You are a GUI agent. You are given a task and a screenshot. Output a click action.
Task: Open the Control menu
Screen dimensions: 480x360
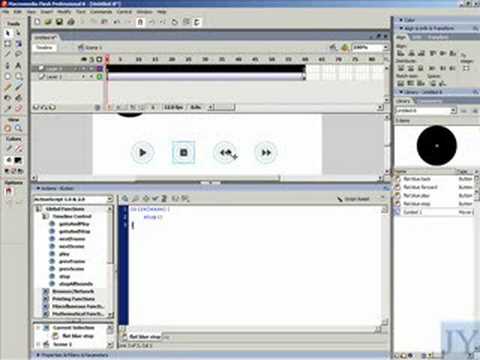click(124, 12)
